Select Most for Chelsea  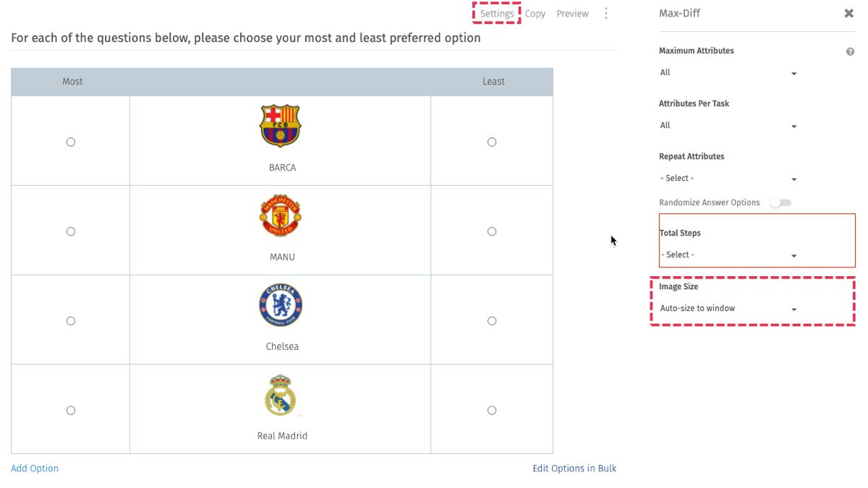click(71, 321)
